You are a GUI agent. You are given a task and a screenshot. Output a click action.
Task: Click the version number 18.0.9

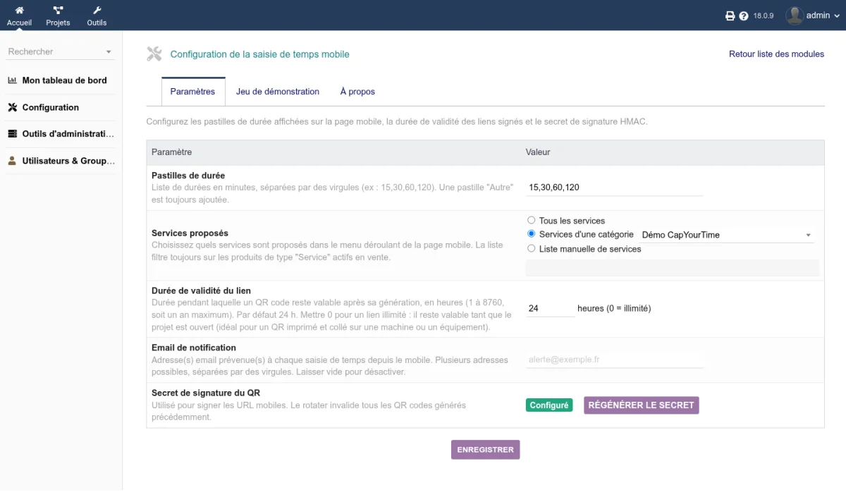point(764,16)
